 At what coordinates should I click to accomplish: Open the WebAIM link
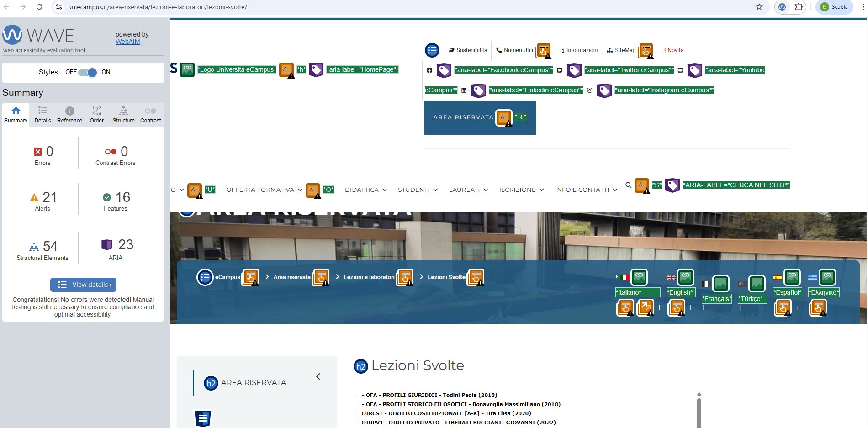tap(127, 42)
